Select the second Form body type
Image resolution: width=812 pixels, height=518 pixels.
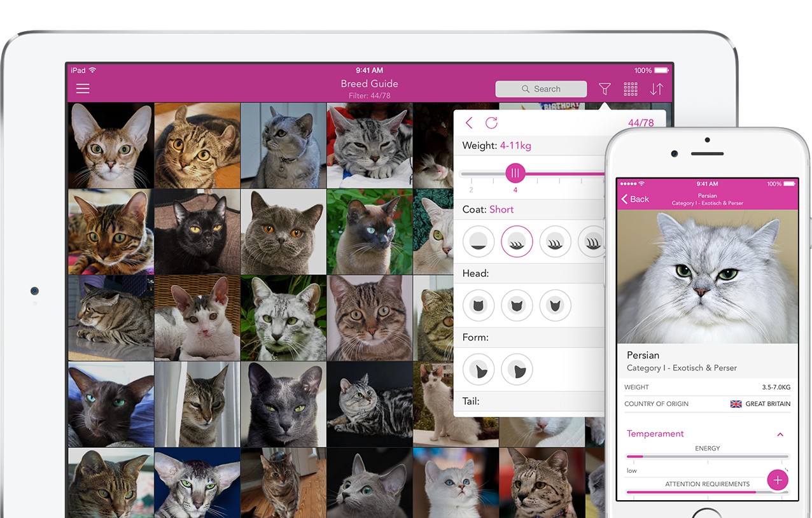click(517, 370)
